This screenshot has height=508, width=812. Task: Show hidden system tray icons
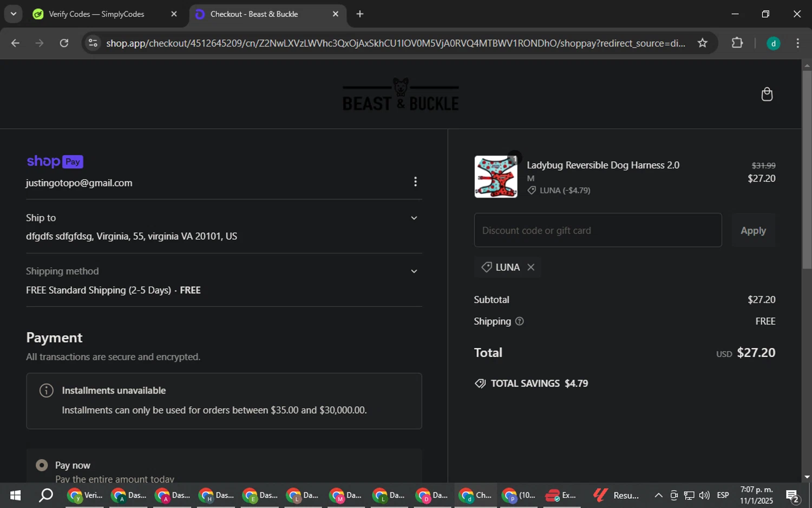[658, 495]
